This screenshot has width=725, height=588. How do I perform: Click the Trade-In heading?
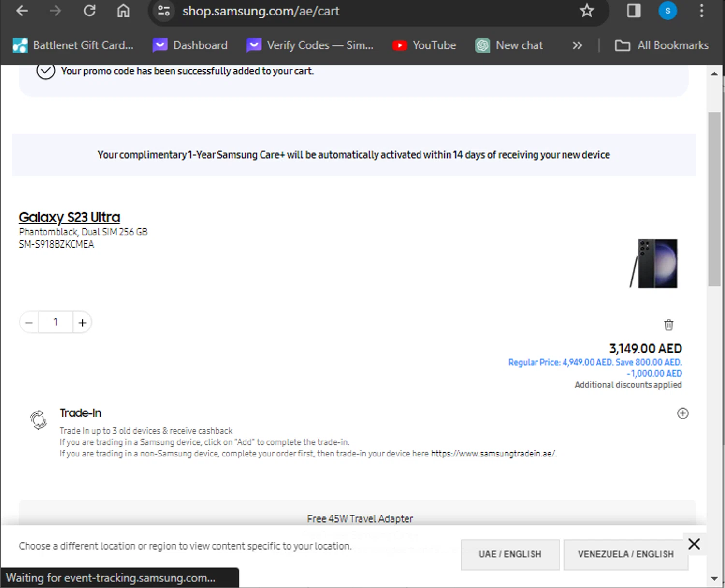click(81, 413)
